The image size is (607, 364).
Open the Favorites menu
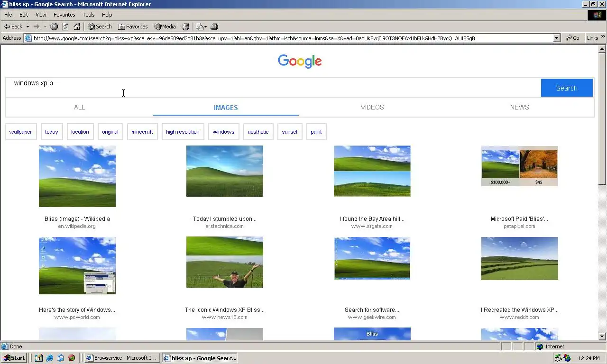64,15
